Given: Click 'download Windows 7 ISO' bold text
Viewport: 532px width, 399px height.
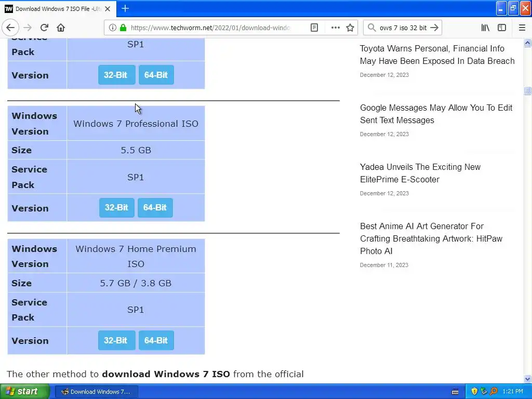Looking at the screenshot, I should pyautogui.click(x=166, y=374).
